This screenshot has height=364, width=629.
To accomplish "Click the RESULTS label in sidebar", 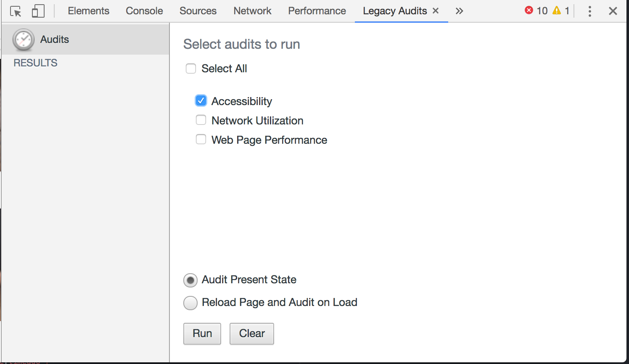I will click(35, 63).
